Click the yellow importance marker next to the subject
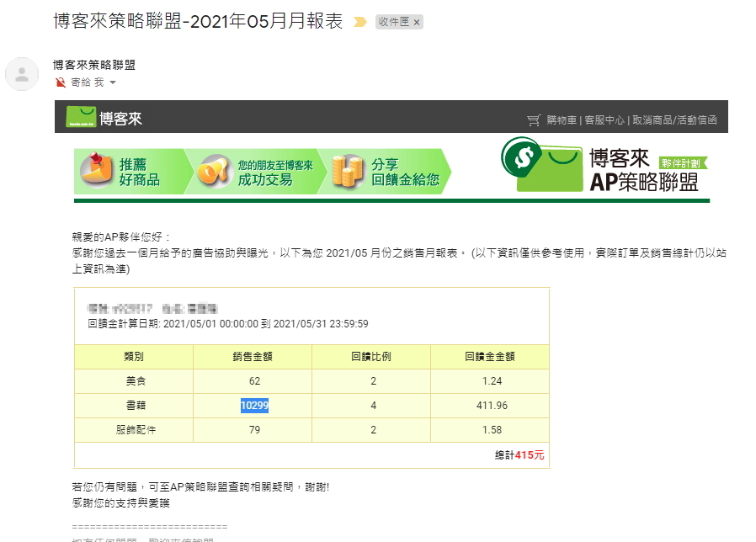Viewport: 756px width, 542px height. tap(359, 22)
